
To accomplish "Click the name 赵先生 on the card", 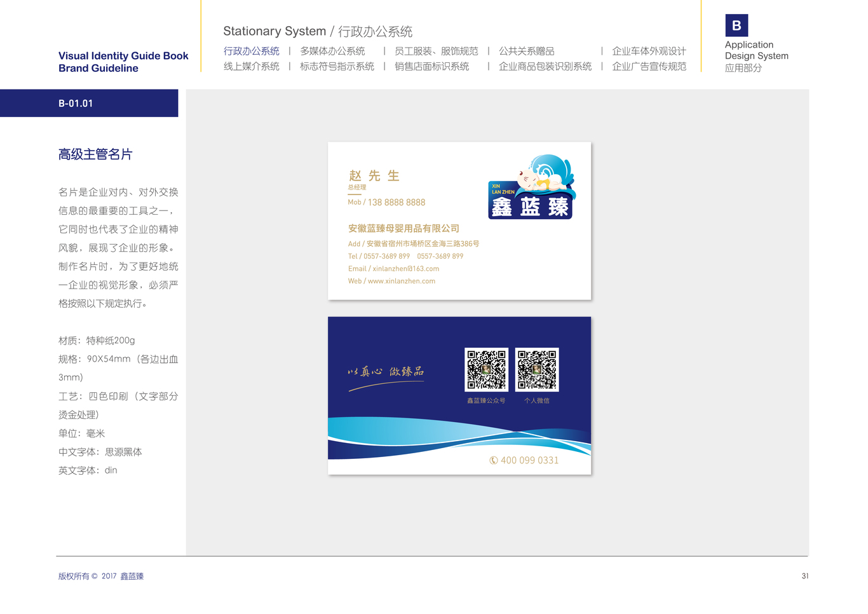I will (x=374, y=175).
